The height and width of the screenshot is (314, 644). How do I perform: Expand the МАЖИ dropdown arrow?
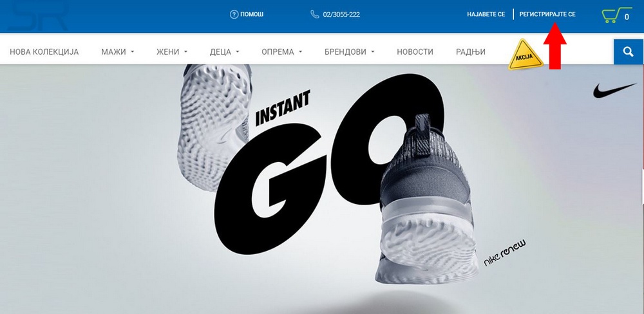pos(132,52)
